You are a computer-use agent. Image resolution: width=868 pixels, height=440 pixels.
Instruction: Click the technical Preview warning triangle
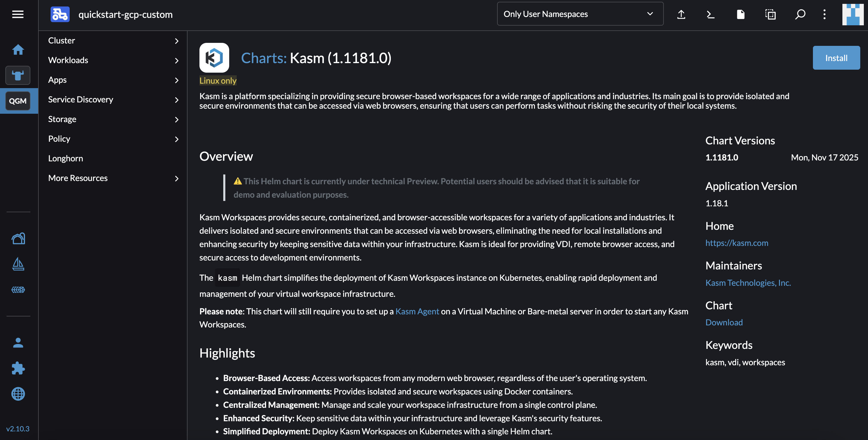pyautogui.click(x=238, y=181)
